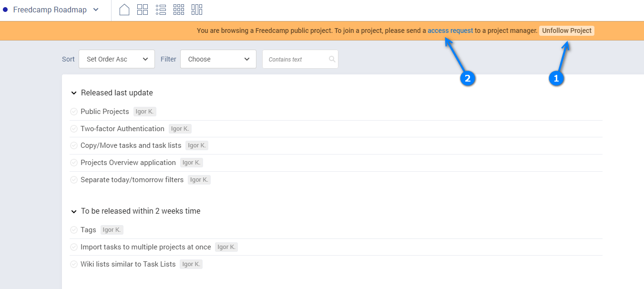Screen dimensions: 644x289
Task: Tick the Projects Overview application task circle
Action: (74, 163)
